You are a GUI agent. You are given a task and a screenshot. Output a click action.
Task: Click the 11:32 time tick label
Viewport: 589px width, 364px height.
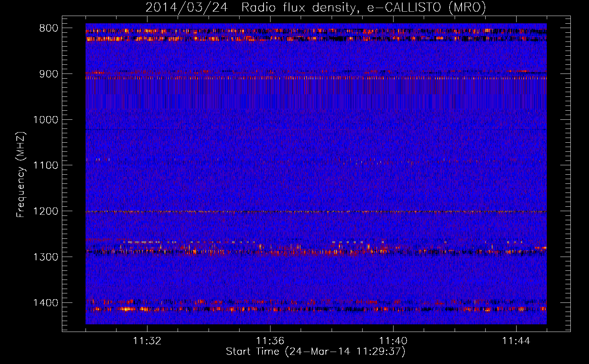point(147,341)
